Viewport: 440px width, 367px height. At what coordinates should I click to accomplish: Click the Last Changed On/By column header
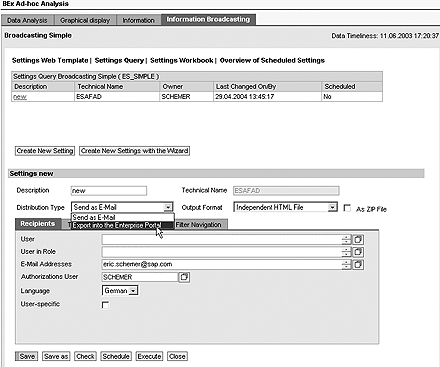tap(267, 87)
